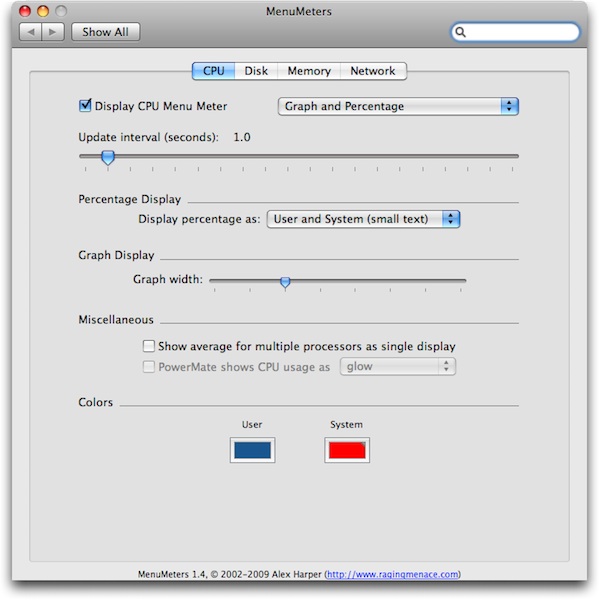Enable Show average for multiple processors

pos(149,346)
